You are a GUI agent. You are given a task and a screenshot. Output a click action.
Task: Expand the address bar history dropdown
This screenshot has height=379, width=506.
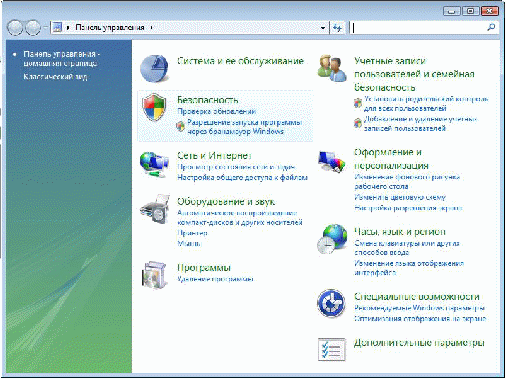[323, 28]
